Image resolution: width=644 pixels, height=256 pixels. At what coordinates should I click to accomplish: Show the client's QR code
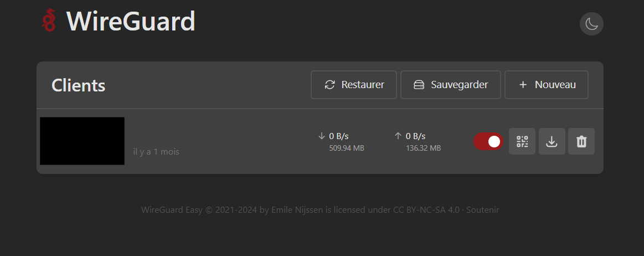pos(522,141)
